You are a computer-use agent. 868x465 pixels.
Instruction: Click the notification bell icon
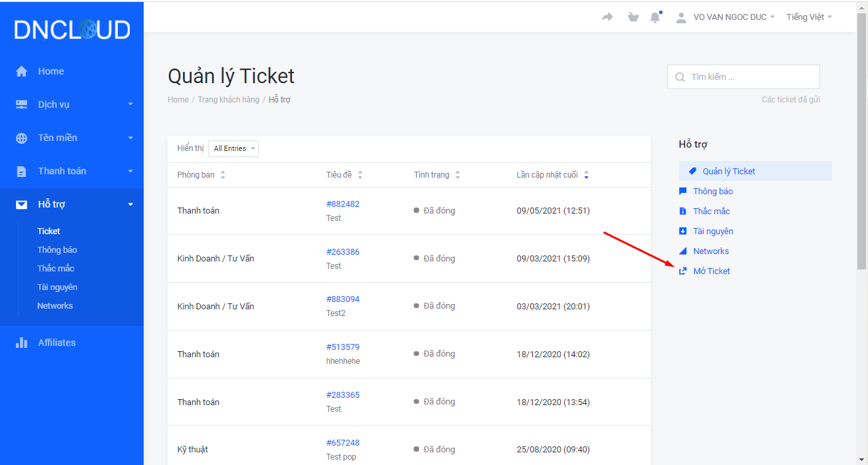[655, 17]
